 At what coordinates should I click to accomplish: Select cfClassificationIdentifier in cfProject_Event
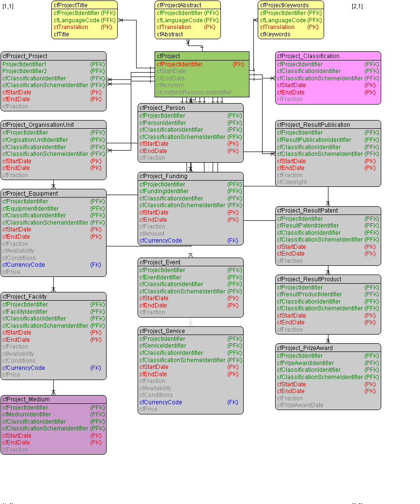pyautogui.click(x=171, y=284)
